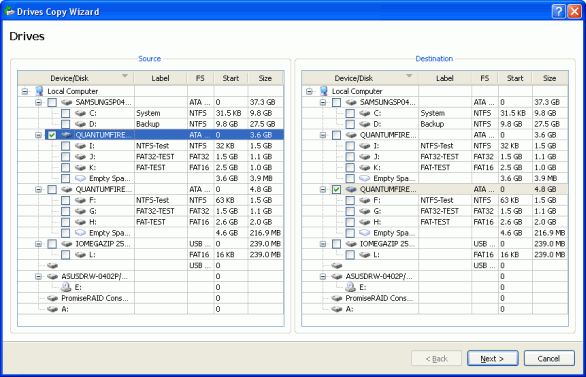The height and width of the screenshot is (377, 586).
Task: Click the checked 4.8 GB QUANTUMFIRE disk icon in Destination
Action: click(x=351, y=189)
